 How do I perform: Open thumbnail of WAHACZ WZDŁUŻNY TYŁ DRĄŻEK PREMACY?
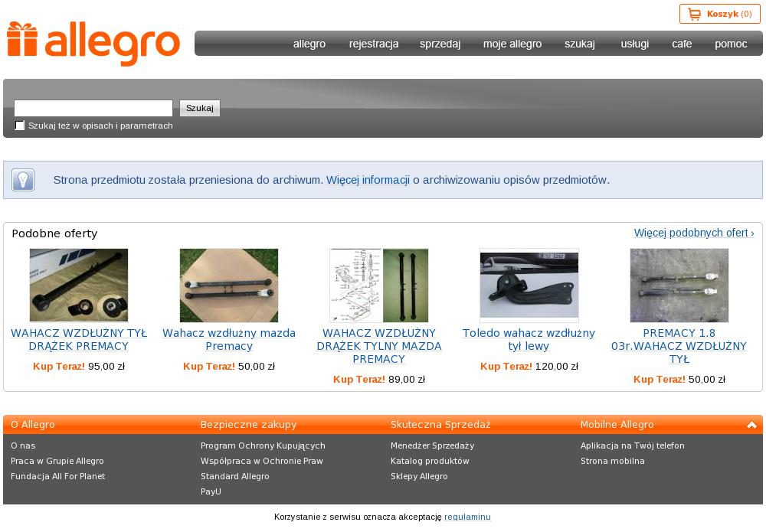[x=79, y=286]
